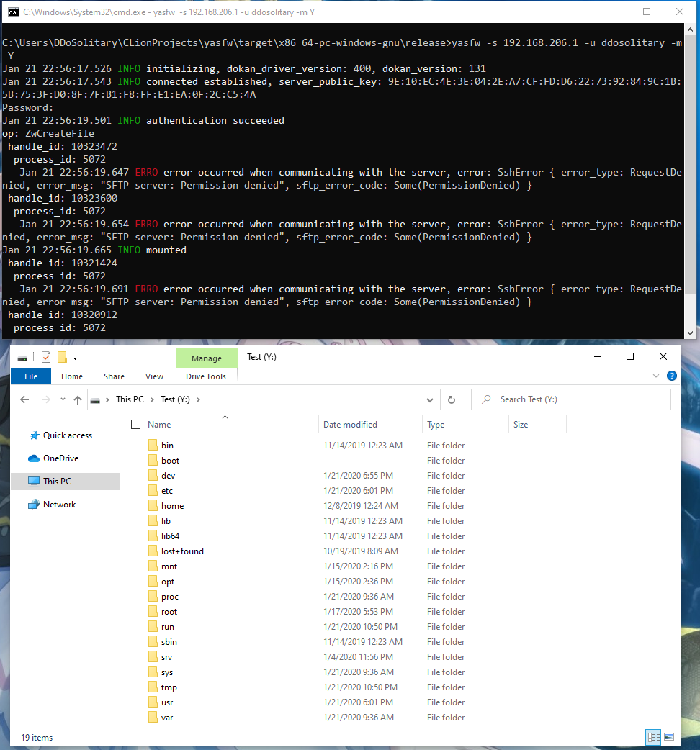
Task: Open the recent locations dropdown
Action: coord(63,399)
